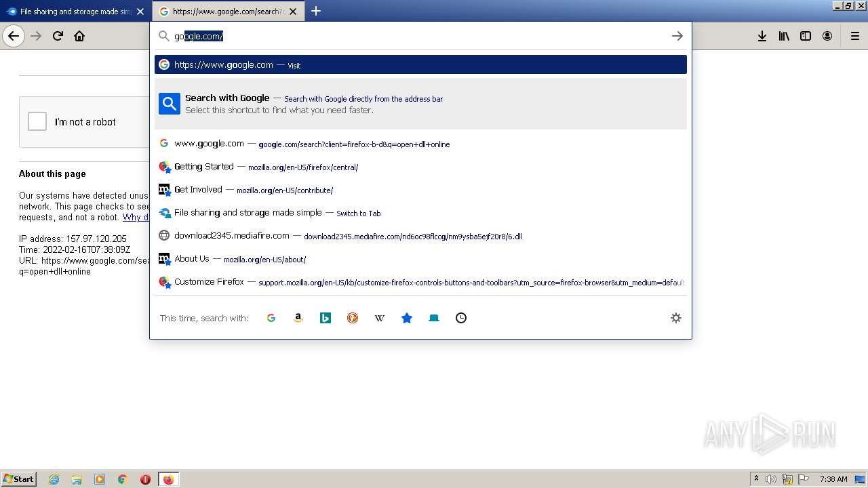The width and height of the screenshot is (868, 488).
Task: Launch Opera from the taskbar
Action: (x=145, y=479)
